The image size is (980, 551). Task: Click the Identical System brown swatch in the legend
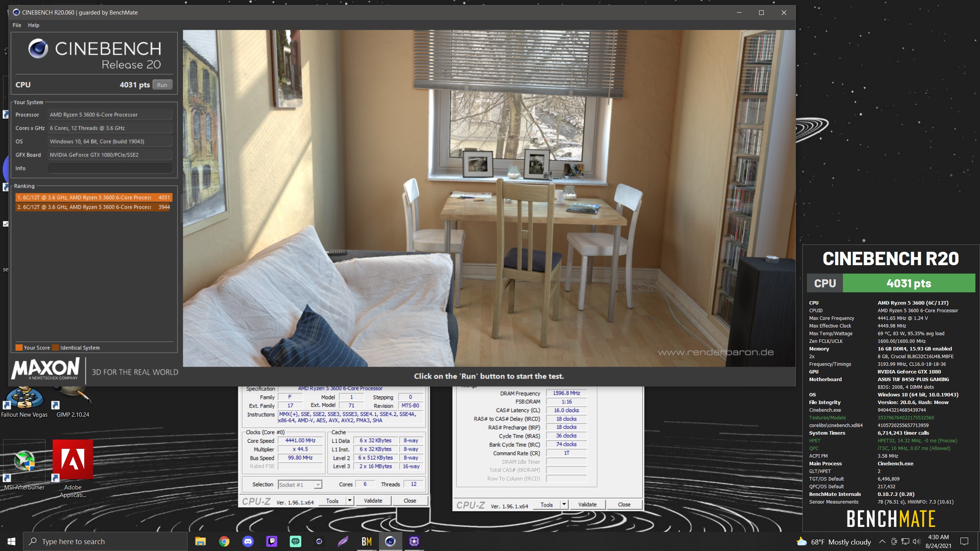56,347
